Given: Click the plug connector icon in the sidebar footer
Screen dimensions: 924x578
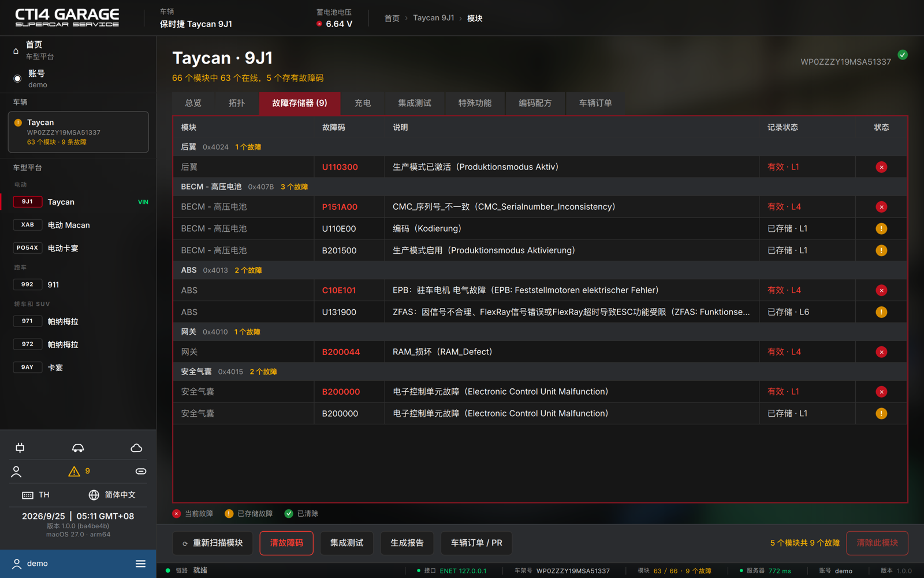Looking at the screenshot, I should [x=20, y=448].
